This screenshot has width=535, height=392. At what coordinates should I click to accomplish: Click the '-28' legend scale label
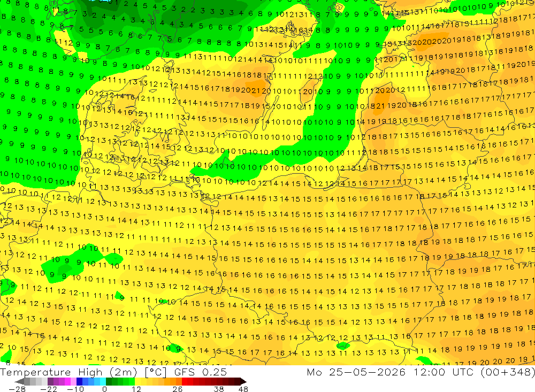(17, 389)
